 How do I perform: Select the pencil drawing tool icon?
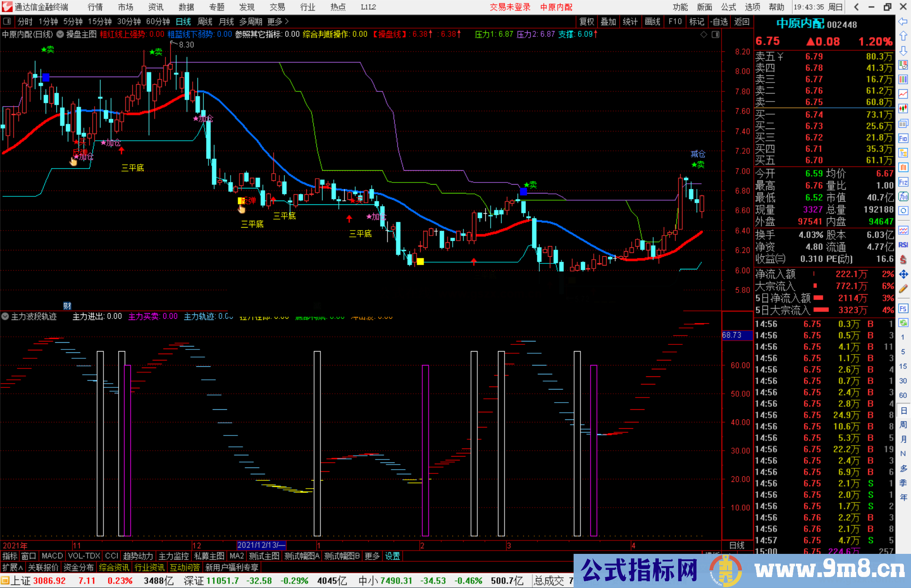903,289
